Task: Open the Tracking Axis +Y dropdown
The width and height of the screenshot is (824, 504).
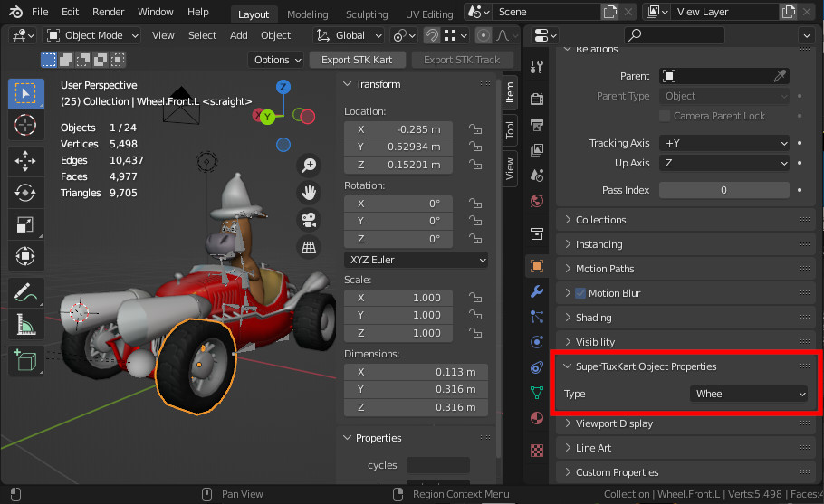Action: coord(724,143)
